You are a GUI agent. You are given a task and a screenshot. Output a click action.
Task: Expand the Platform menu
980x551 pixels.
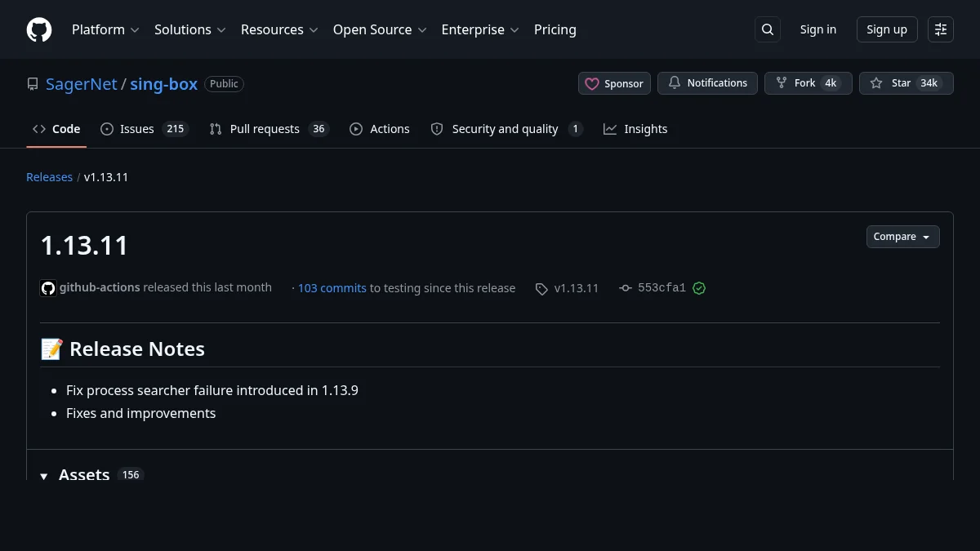(x=105, y=29)
